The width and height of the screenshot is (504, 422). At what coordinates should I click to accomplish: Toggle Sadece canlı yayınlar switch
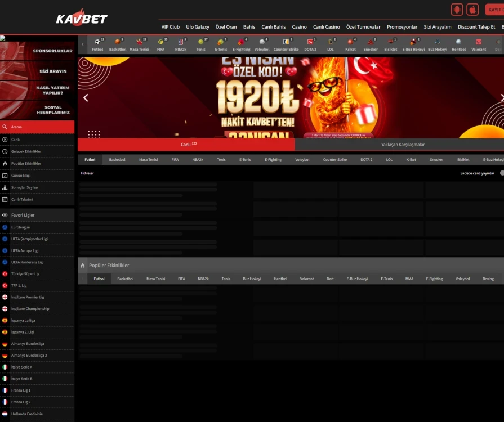click(502, 173)
